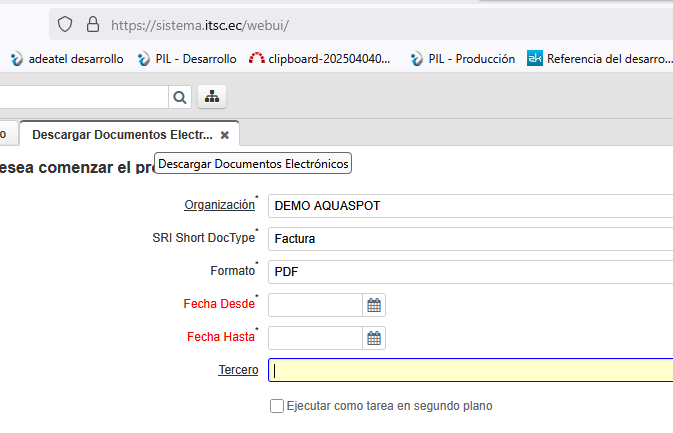Click the Organización label link

[x=219, y=205]
